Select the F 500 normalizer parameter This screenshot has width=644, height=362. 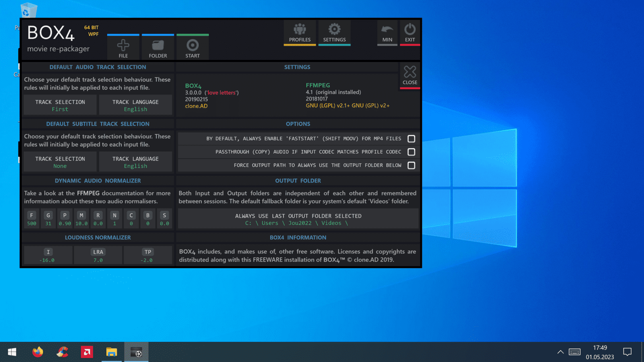(x=32, y=219)
